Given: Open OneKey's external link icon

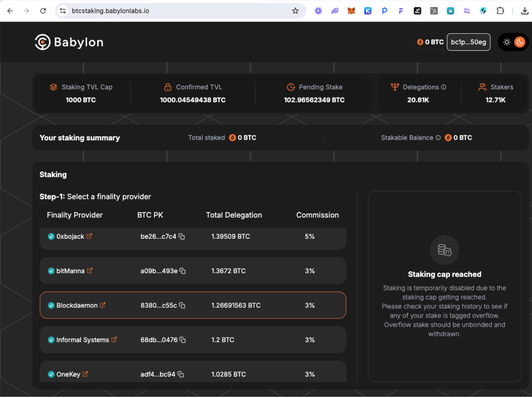Looking at the screenshot, I should 85,374.
